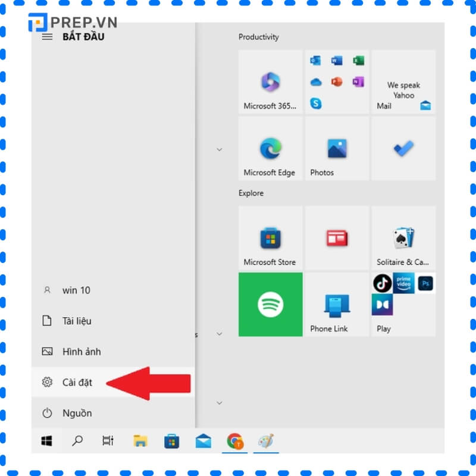This screenshot has height=476, width=476.
Task: Switch to Chrome on the taskbar
Action: pos(234,441)
